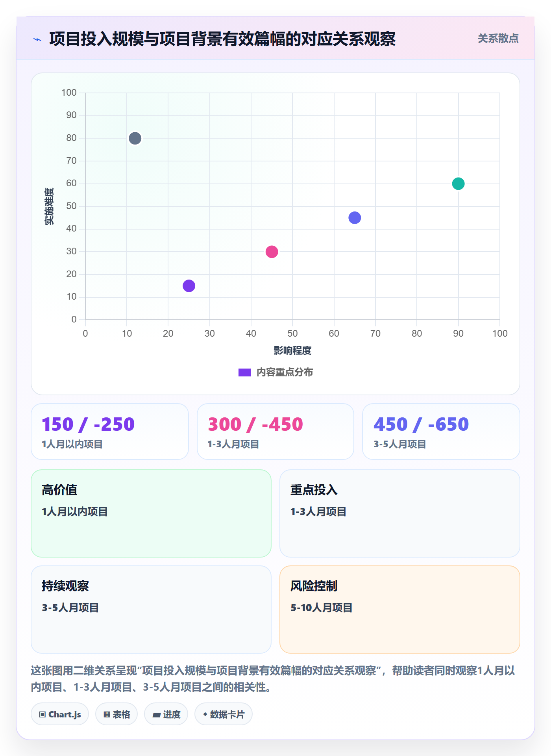Open the 重点投入 quadrant card
The image size is (551, 756).
[x=400, y=513]
